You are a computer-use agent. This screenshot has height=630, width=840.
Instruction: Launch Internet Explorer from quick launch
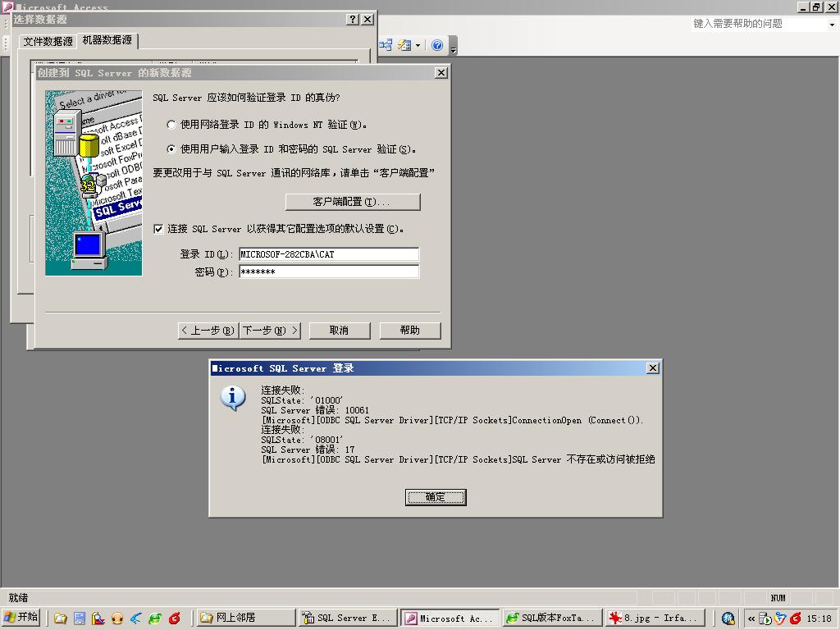(155, 619)
